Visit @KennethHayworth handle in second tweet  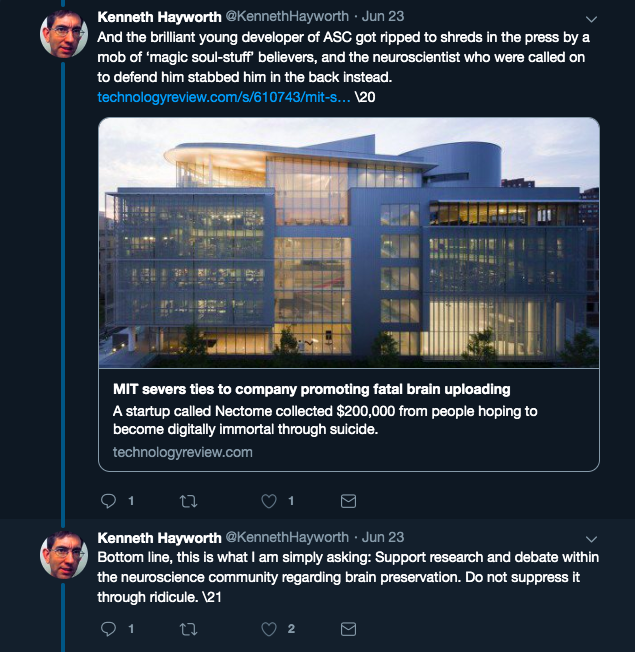(x=287, y=537)
